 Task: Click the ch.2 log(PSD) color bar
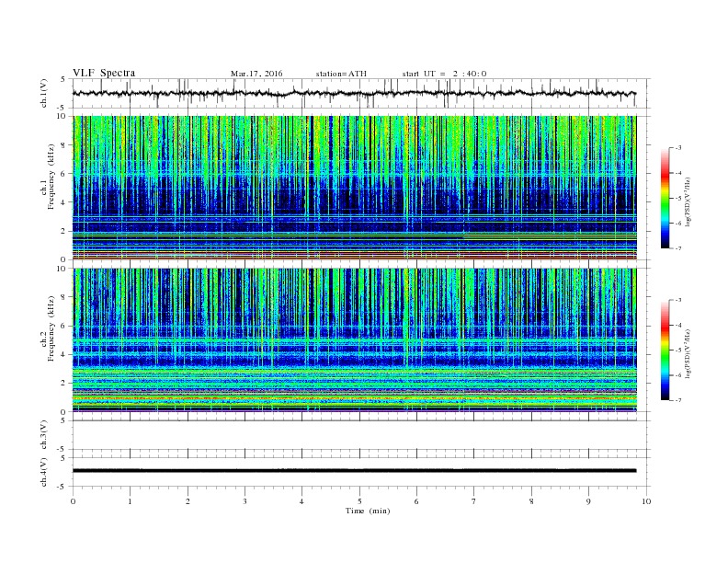[x=665, y=350]
